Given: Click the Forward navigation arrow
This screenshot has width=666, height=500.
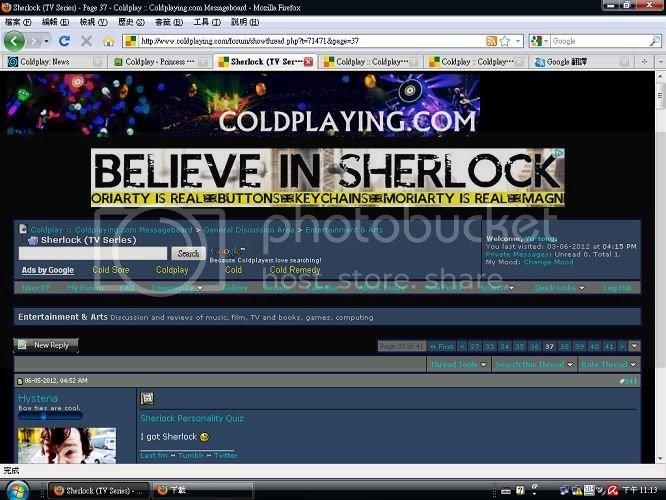Looking at the screenshot, I should (34, 41).
